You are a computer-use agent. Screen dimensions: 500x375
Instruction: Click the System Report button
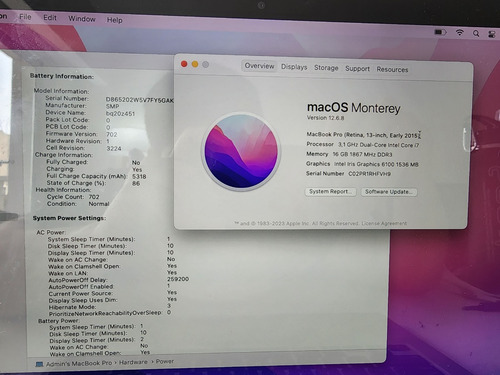click(330, 192)
